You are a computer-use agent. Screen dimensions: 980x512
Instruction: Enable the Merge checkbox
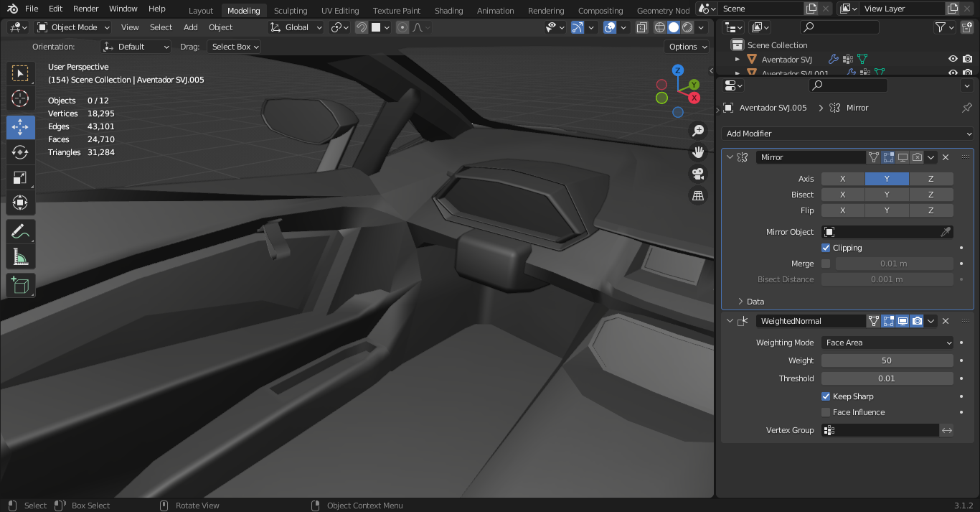click(826, 264)
